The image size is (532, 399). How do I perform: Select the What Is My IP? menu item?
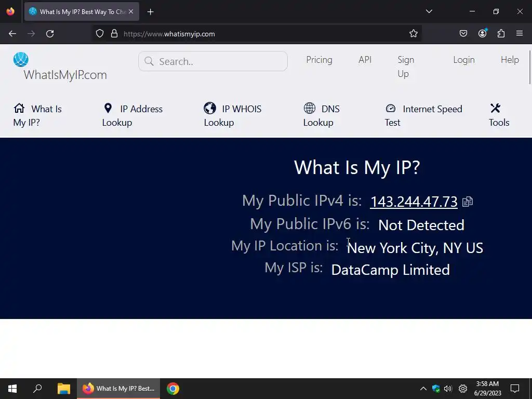[x=37, y=115]
